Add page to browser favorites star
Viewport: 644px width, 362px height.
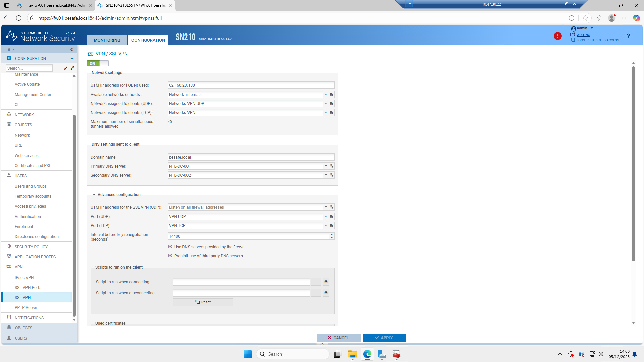585,18
